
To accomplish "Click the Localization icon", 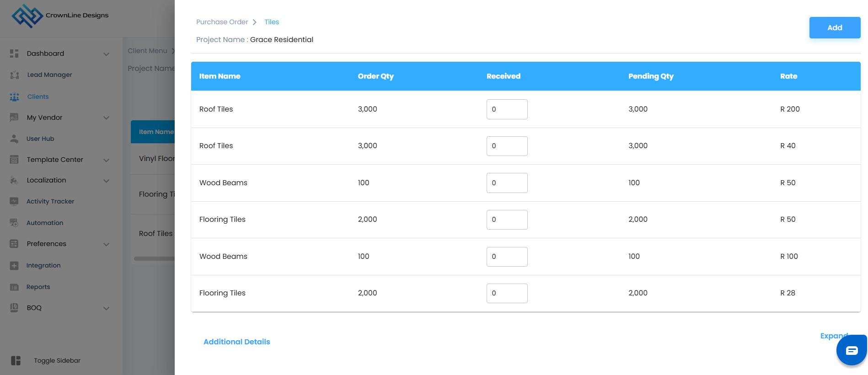I will pos(14,180).
